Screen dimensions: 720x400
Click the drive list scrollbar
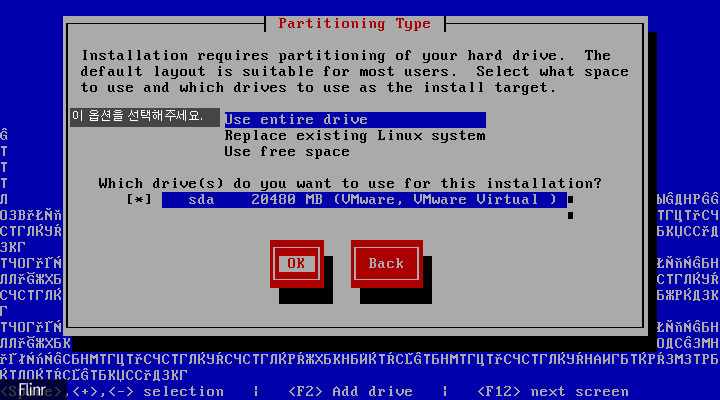click(570, 208)
